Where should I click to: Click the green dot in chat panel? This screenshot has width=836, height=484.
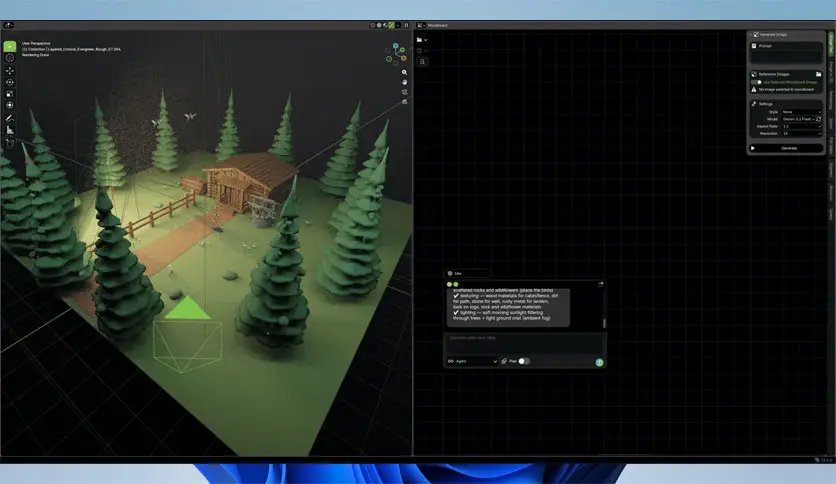pos(456,284)
